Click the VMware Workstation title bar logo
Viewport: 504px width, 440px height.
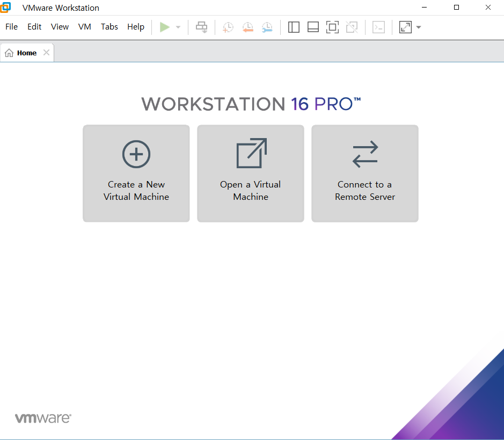pyautogui.click(x=5, y=8)
